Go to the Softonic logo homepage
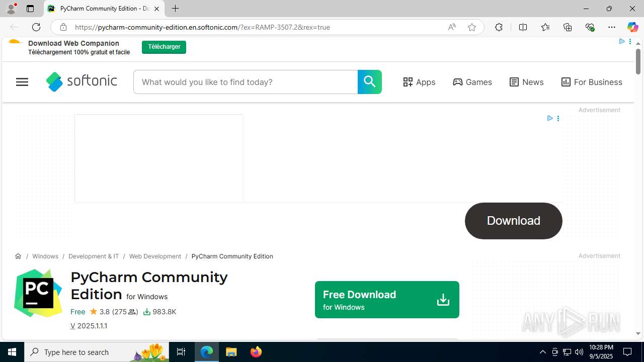The image size is (644, 362). click(x=82, y=81)
